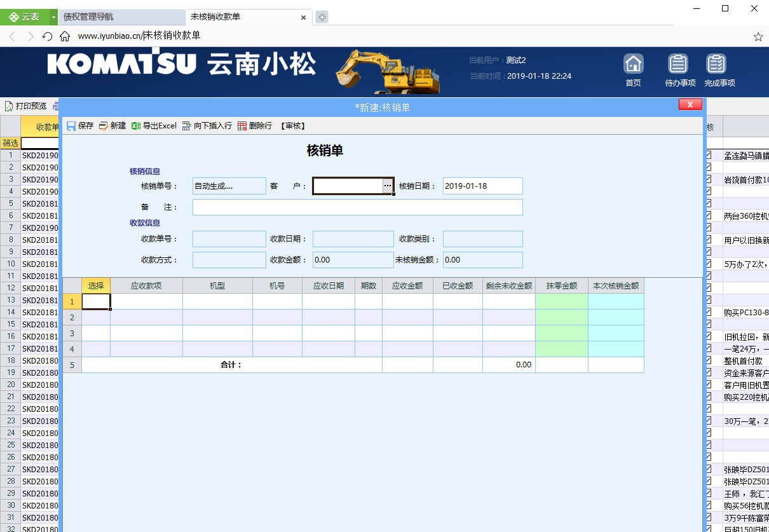Click the 已收金额 column header
Viewport: 769px width, 532px height.
(x=458, y=285)
